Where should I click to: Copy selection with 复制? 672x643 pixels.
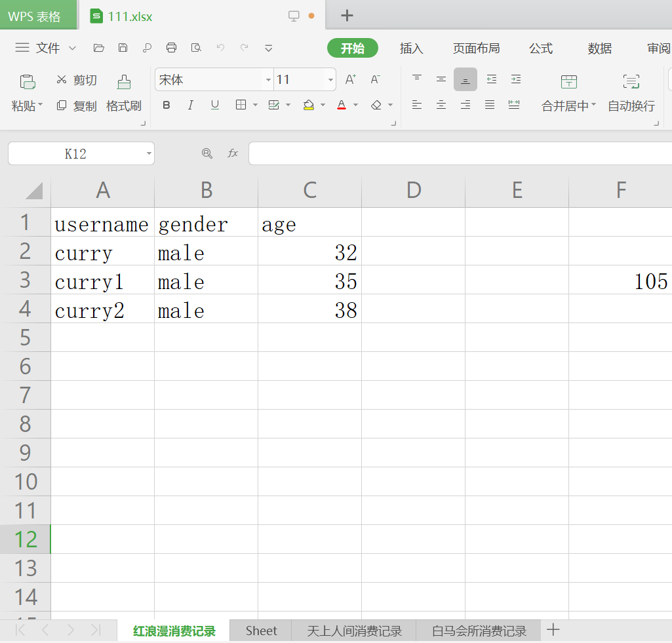(x=77, y=106)
